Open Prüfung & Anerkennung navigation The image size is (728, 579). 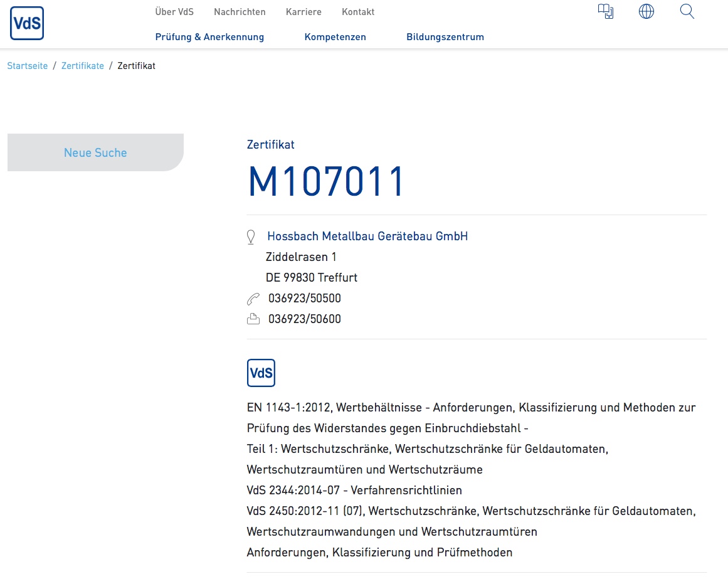[x=209, y=37]
